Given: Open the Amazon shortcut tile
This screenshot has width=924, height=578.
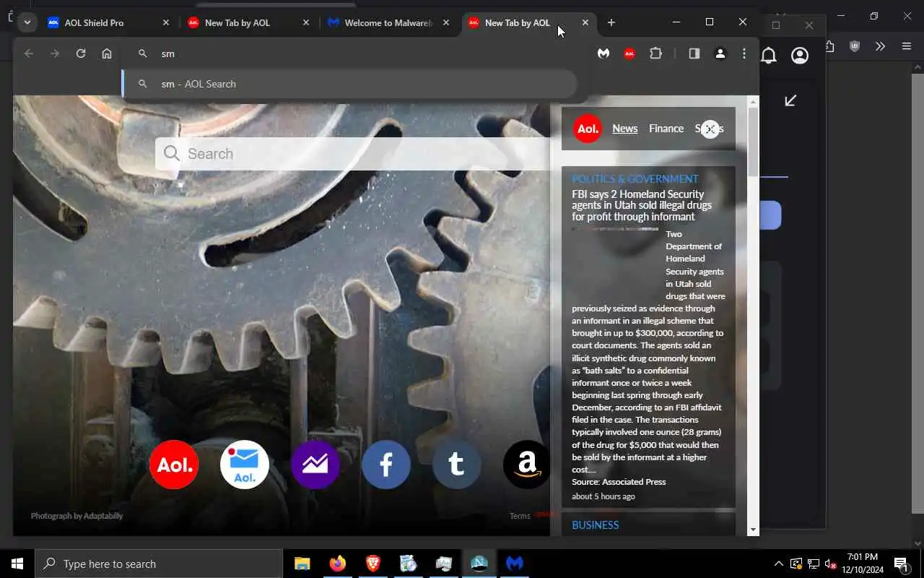Looking at the screenshot, I should (527, 465).
